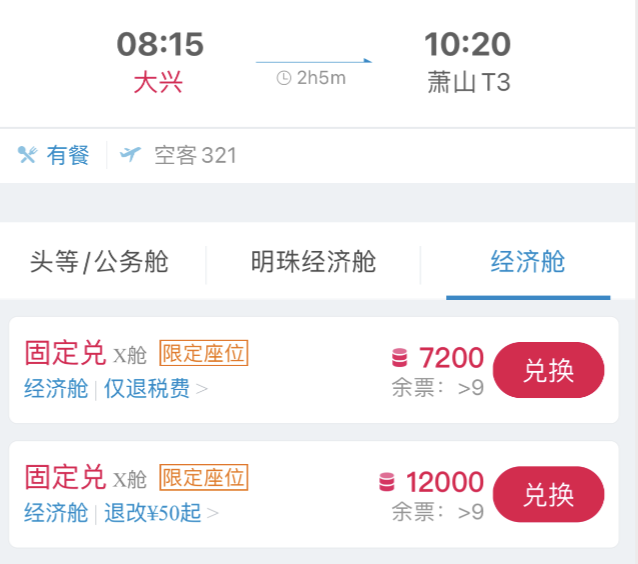The image size is (638, 564).
Task: Open the 退改¥50起 policy link
Action: coord(153,512)
